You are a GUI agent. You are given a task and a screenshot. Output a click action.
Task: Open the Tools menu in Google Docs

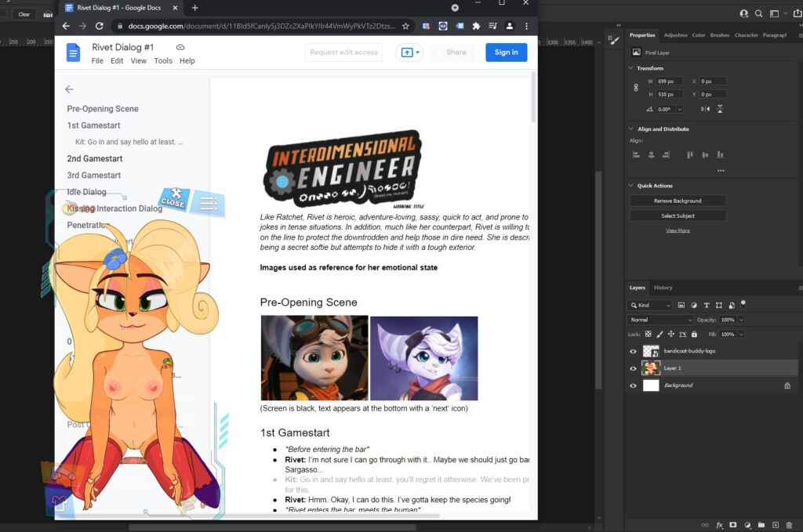tap(163, 61)
